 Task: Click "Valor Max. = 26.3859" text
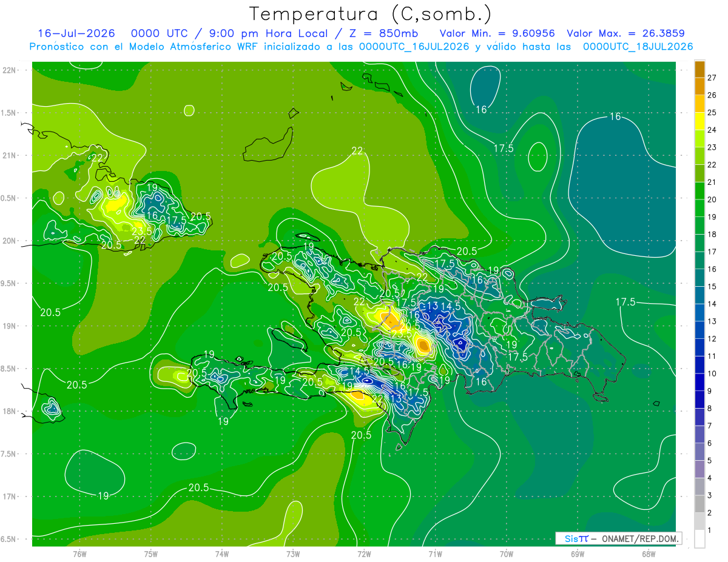coord(625,33)
